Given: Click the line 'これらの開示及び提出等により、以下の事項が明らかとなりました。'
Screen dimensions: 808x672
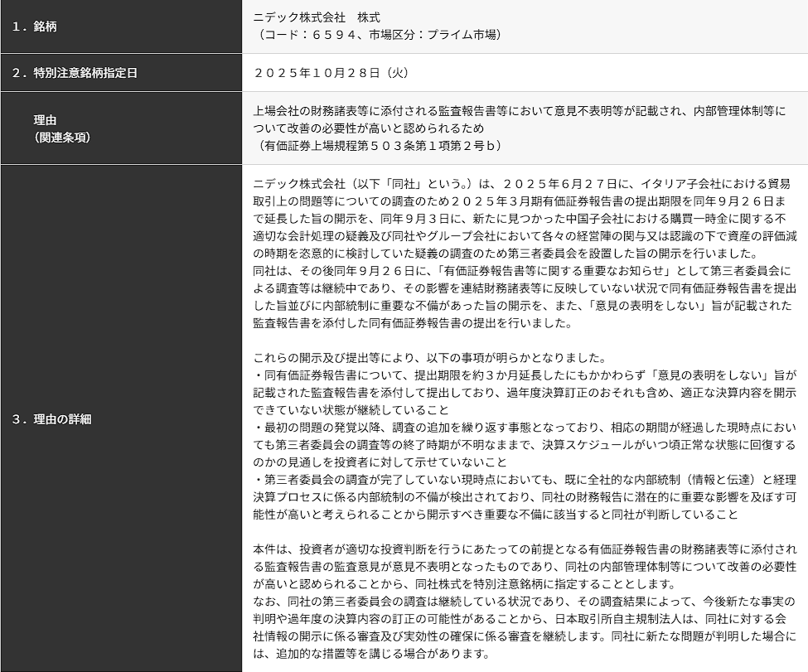Looking at the screenshot, I should 429,358.
